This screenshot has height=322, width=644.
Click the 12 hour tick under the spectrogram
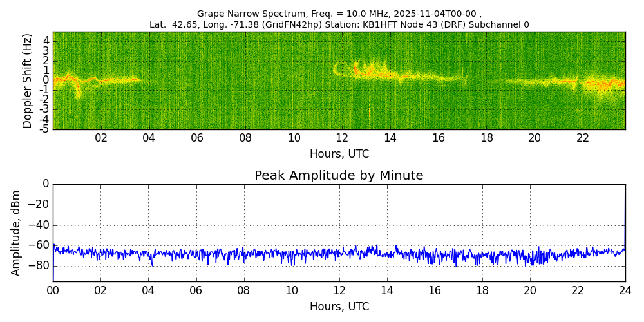342,138
